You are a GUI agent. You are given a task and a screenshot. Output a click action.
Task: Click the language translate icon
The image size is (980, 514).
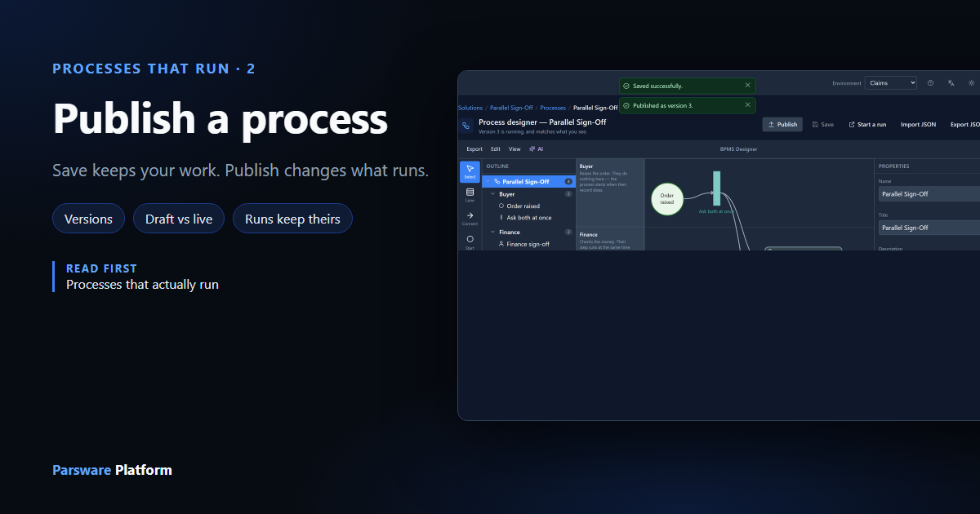tap(951, 82)
